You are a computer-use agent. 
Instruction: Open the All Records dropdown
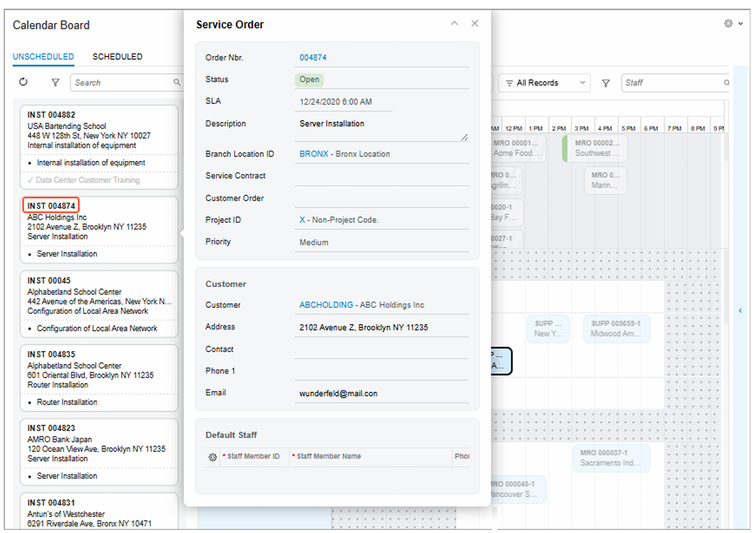click(x=545, y=83)
